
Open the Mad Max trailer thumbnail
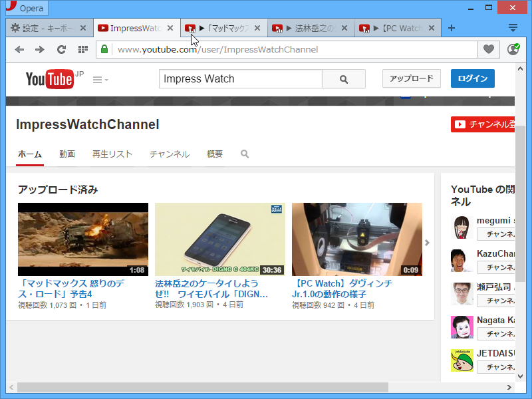click(83, 239)
